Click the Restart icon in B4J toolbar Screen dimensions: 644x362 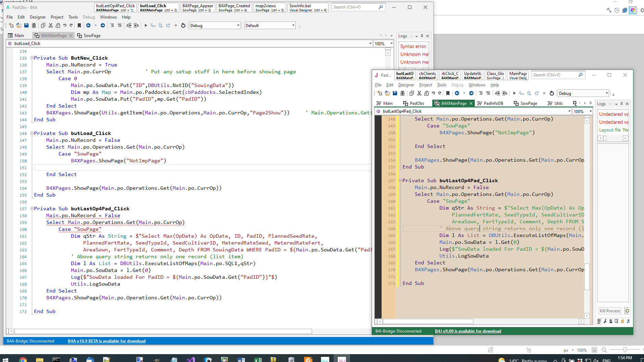tap(552, 93)
